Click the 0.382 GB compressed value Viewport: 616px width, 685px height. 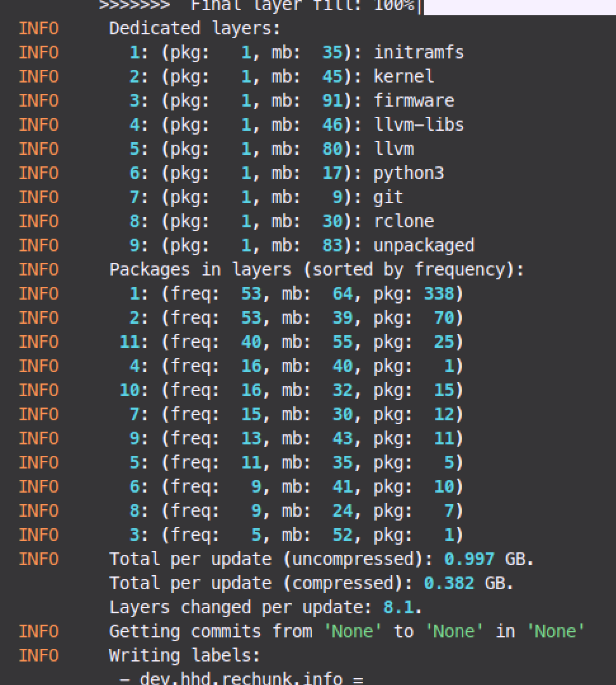pos(449,583)
